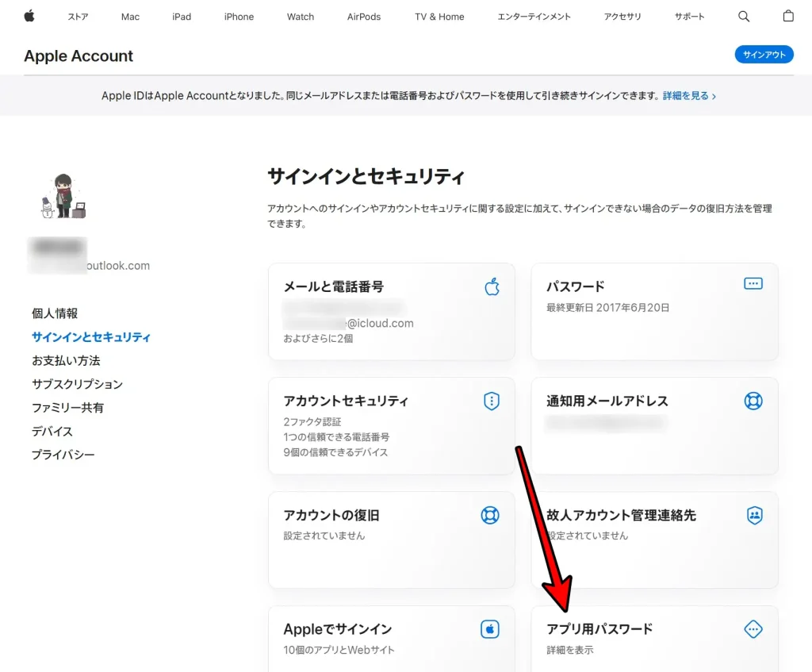The height and width of the screenshot is (672, 812).
Task: Click the 1つの信頼できる電話番号 text
Action: pyautogui.click(x=336, y=437)
